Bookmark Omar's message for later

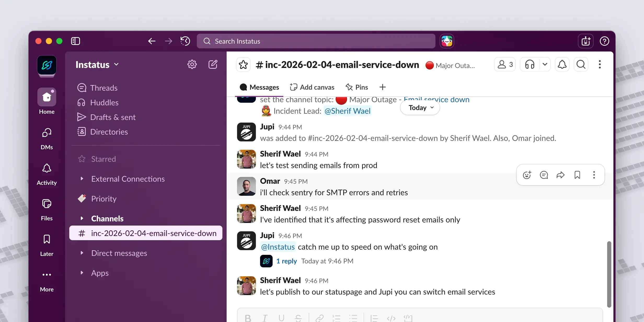coord(577,175)
